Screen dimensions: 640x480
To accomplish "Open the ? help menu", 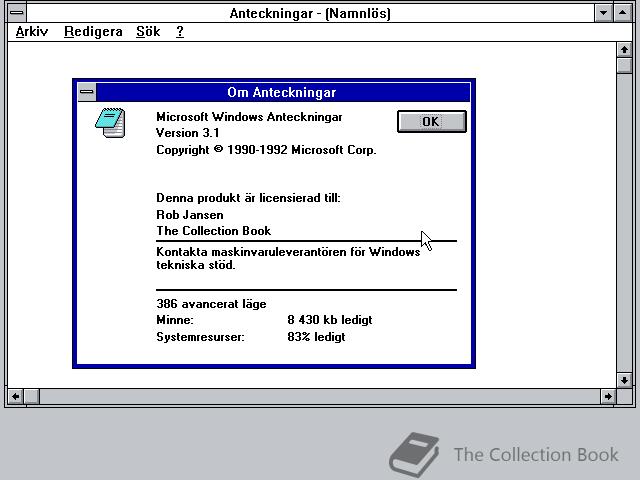I will 180,31.
